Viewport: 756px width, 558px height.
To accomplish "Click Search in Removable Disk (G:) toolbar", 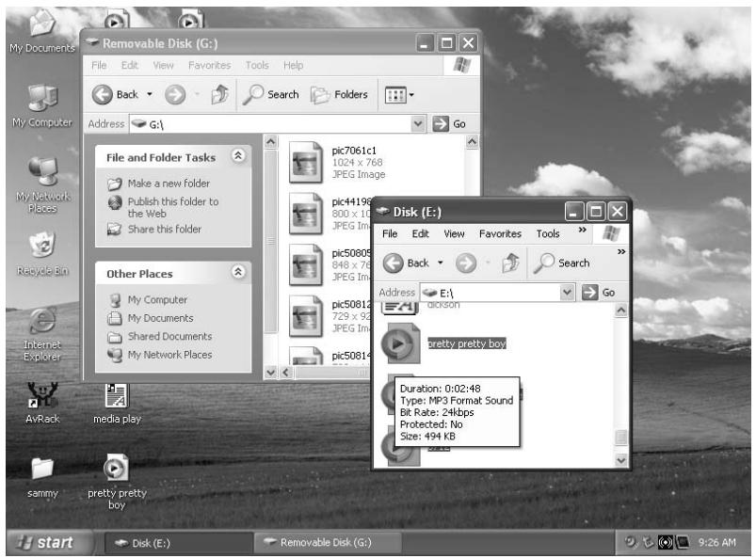I will tap(271, 94).
